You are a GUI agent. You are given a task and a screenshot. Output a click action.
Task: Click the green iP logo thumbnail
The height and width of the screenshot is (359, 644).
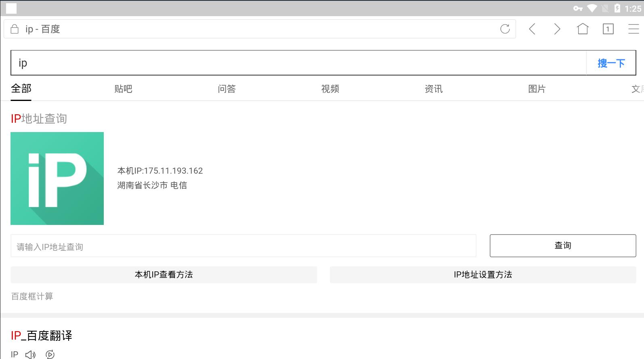tap(57, 178)
